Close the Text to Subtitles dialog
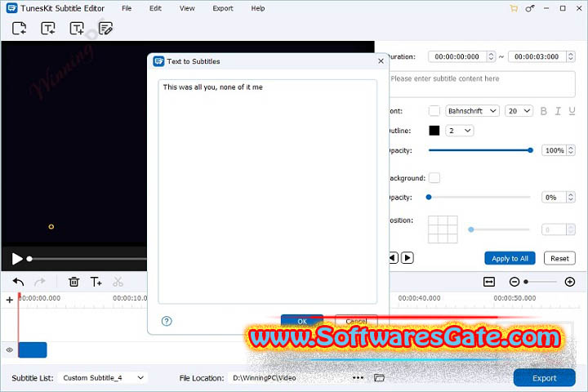 [381, 60]
